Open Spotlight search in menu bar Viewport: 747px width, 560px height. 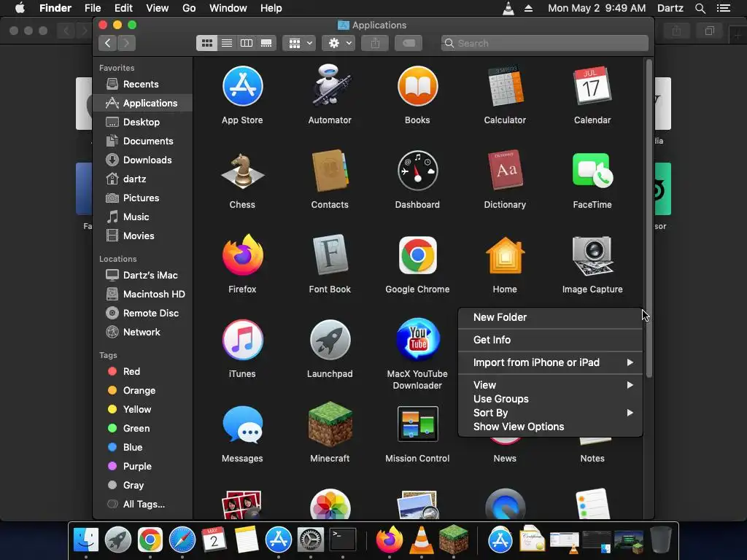tap(700, 8)
